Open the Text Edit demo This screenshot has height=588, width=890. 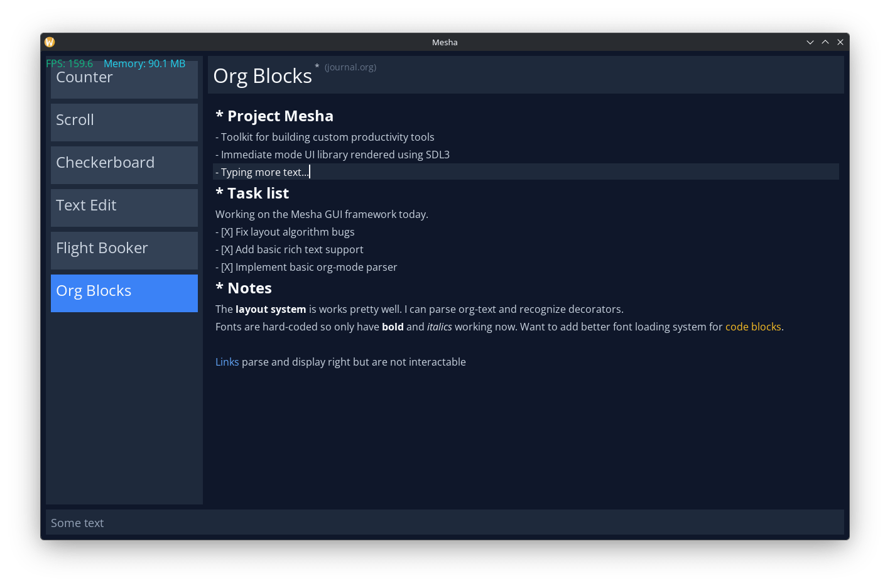[x=124, y=207]
